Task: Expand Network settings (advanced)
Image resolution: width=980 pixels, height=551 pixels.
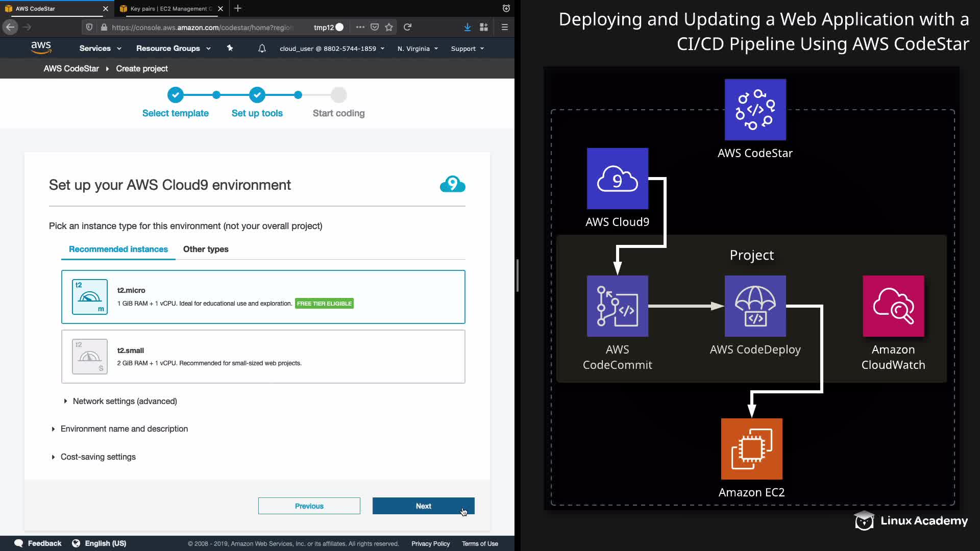Action: (x=125, y=401)
